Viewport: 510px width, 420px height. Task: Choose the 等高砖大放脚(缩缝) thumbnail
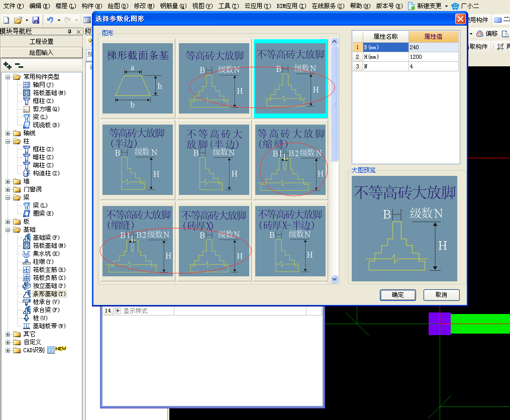(290, 160)
